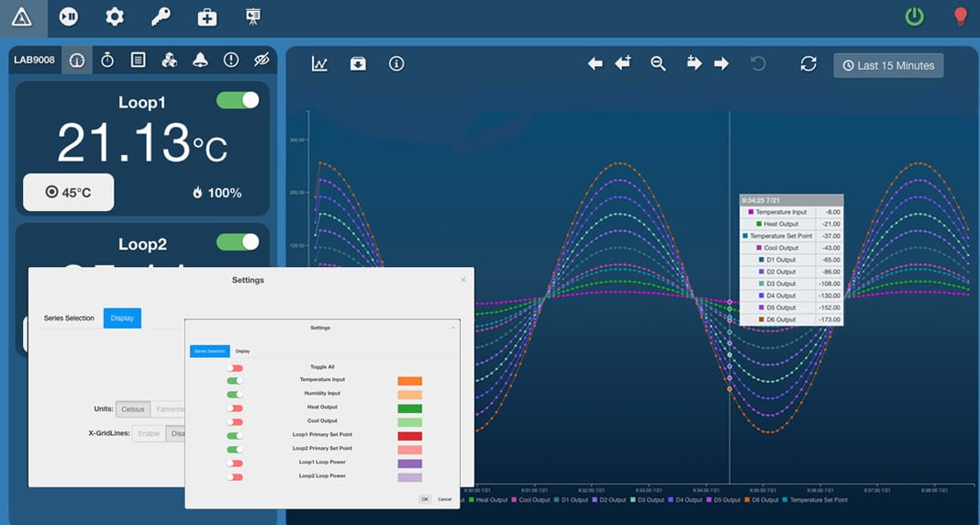
Task: Click the D6 Output row in the tooltip
Action: pos(791,319)
